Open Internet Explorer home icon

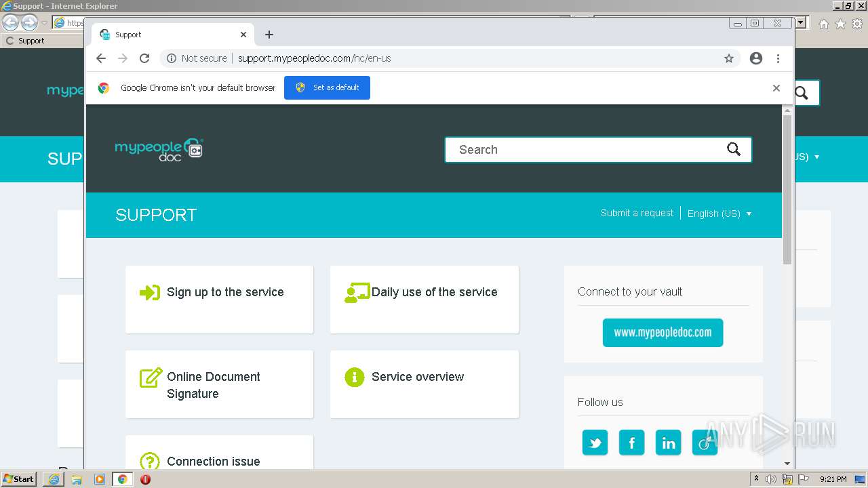[x=824, y=24]
